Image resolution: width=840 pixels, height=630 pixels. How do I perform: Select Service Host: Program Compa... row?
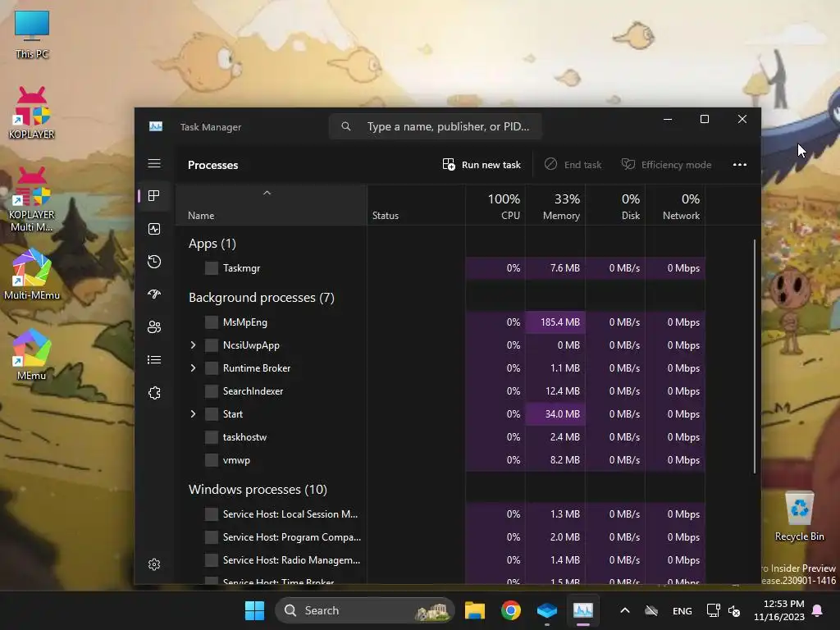tap(441, 537)
